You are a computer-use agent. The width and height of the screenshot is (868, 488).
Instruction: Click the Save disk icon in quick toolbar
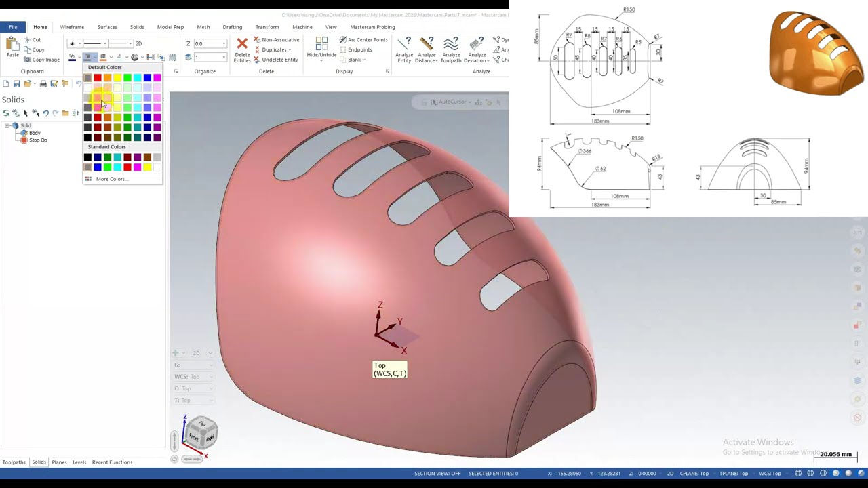(x=17, y=83)
